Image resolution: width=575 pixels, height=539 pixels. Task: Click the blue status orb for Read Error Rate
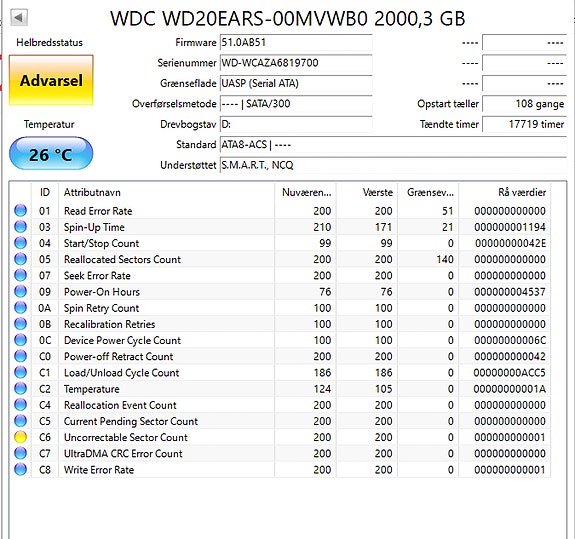[x=21, y=210]
